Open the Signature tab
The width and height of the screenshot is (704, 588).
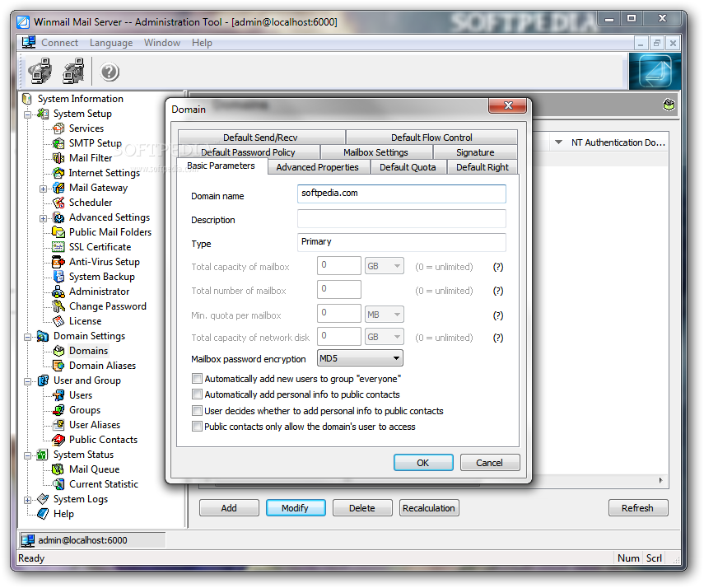[475, 152]
